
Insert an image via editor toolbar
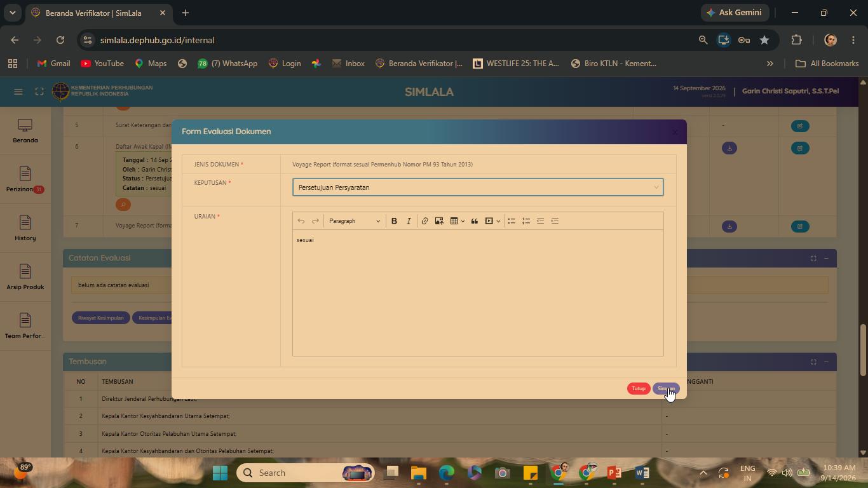(x=439, y=221)
